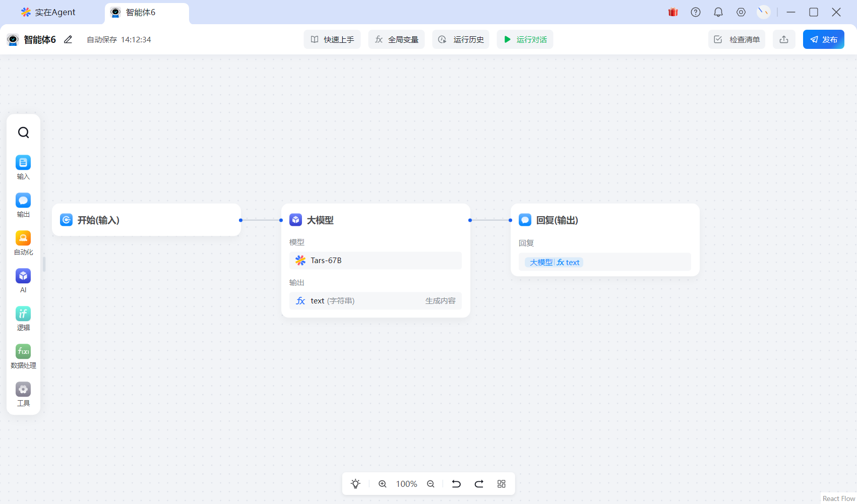Open the 工具 node category
857x504 pixels.
pos(23,390)
